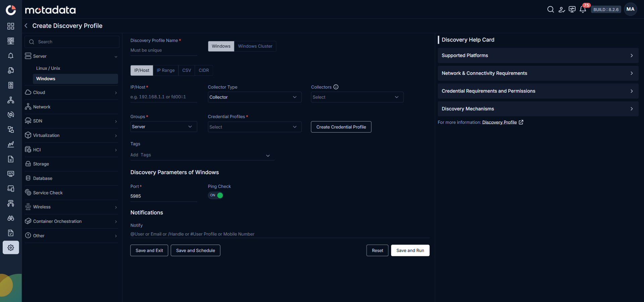Open the alerts bell icon in left sidebar
Image resolution: width=644 pixels, height=302 pixels.
(11, 56)
